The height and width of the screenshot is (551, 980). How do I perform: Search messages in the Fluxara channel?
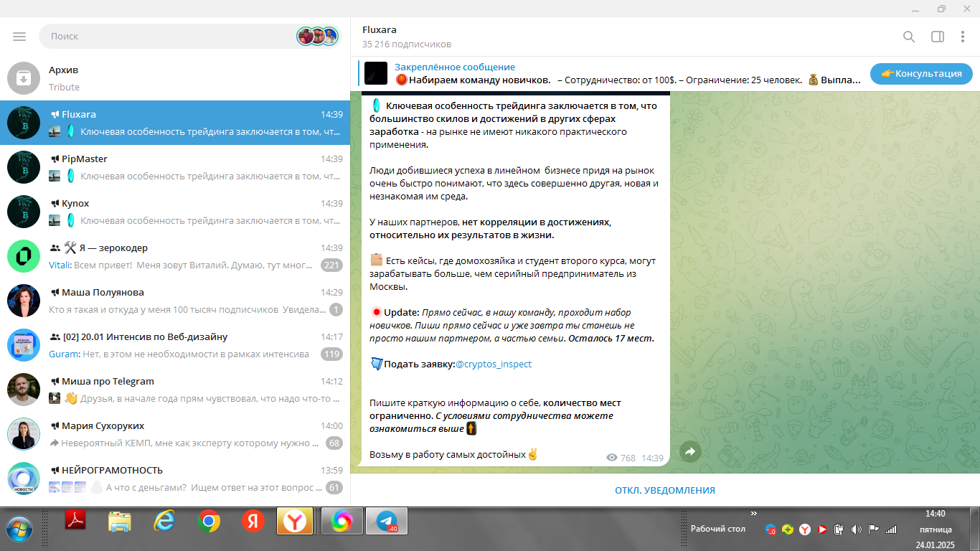(909, 37)
